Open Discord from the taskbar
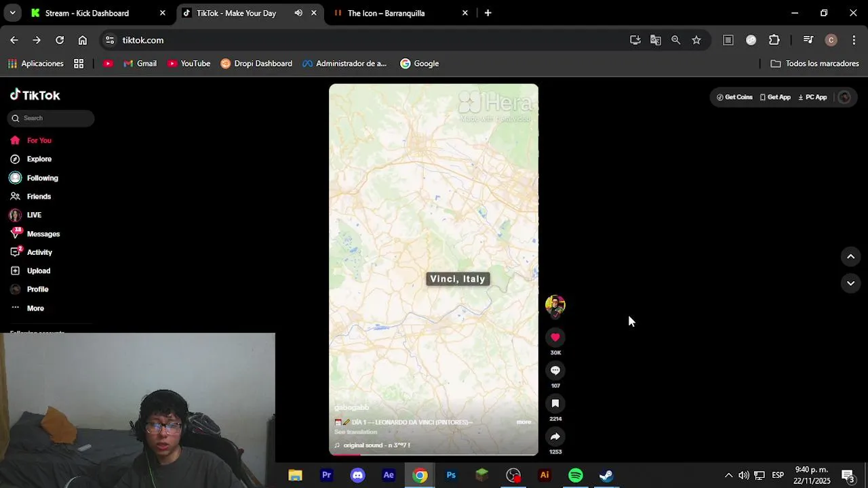 (x=357, y=475)
